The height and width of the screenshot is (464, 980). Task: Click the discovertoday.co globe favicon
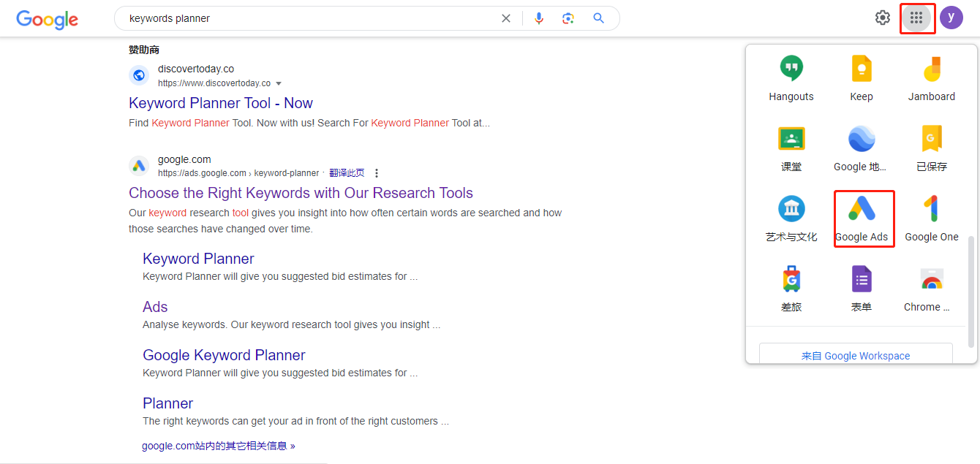tap(139, 75)
